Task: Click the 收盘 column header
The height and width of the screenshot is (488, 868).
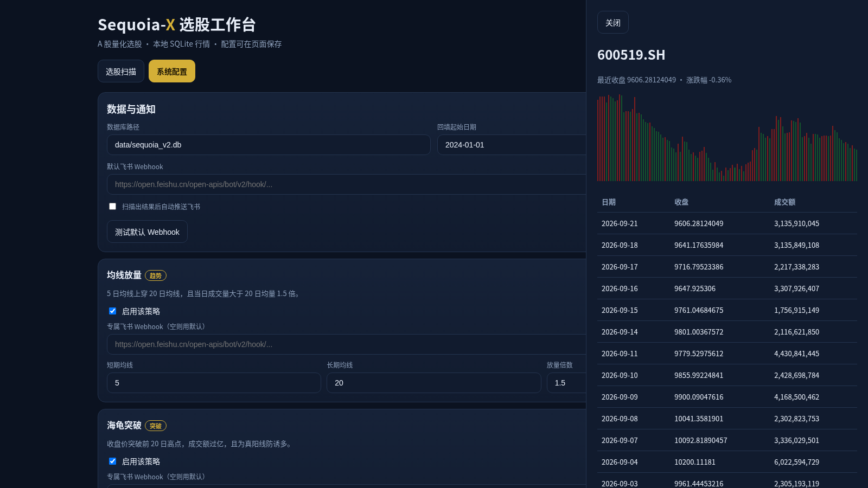Action: 681,202
